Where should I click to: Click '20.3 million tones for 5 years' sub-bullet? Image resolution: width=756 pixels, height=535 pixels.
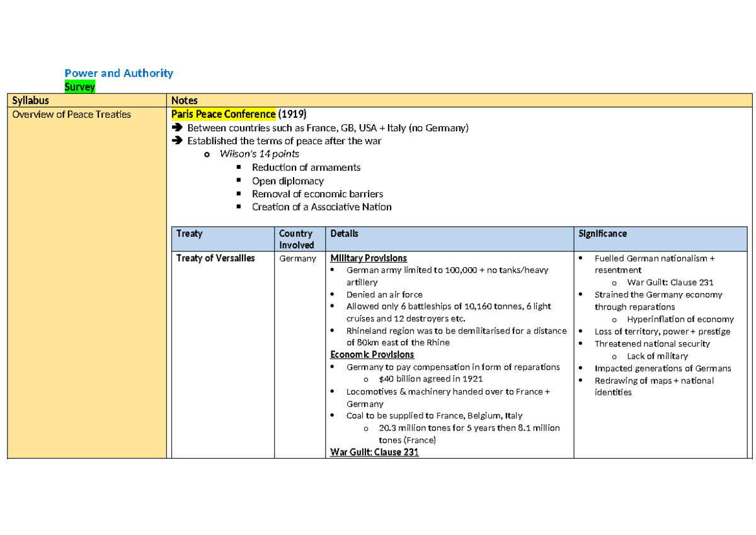pos(469,434)
